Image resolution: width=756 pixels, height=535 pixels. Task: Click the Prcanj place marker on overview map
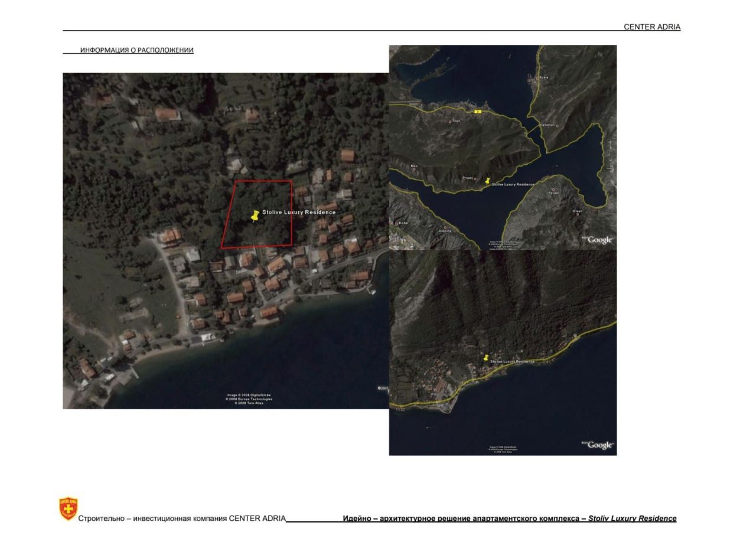(475, 178)
